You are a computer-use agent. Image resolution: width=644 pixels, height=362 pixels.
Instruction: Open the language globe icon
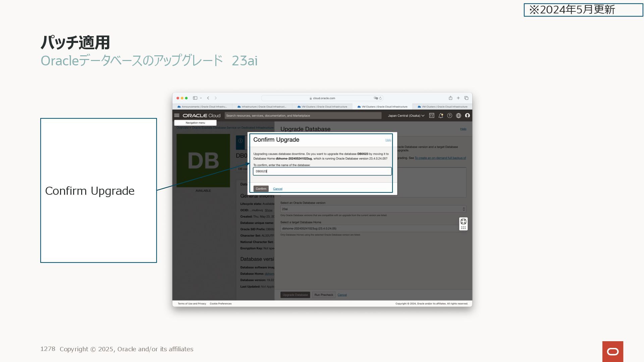459,115
